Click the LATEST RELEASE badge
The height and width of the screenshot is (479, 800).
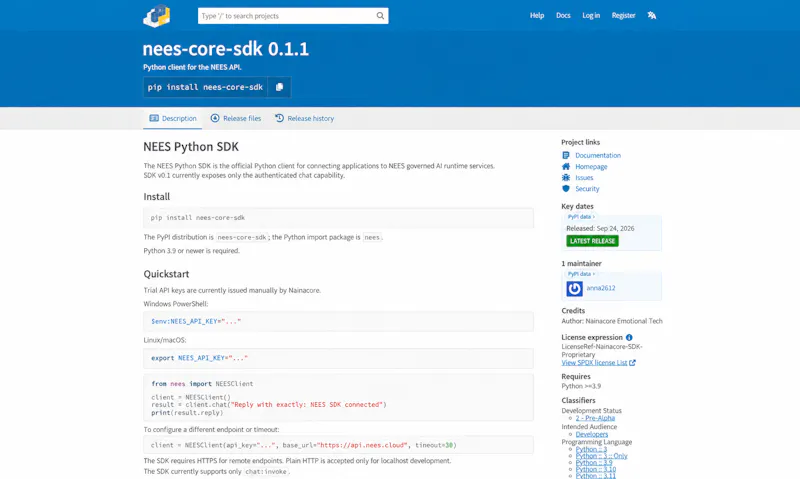point(592,241)
